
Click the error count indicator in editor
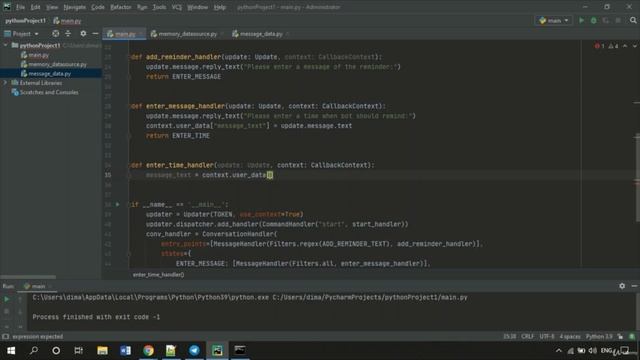pyautogui.click(x=600, y=46)
